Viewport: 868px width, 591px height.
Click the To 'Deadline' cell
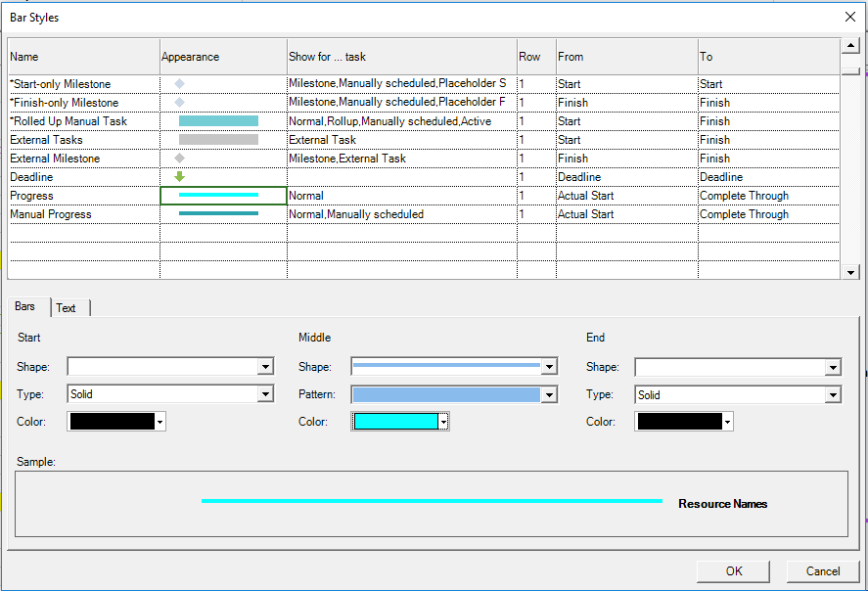point(769,177)
